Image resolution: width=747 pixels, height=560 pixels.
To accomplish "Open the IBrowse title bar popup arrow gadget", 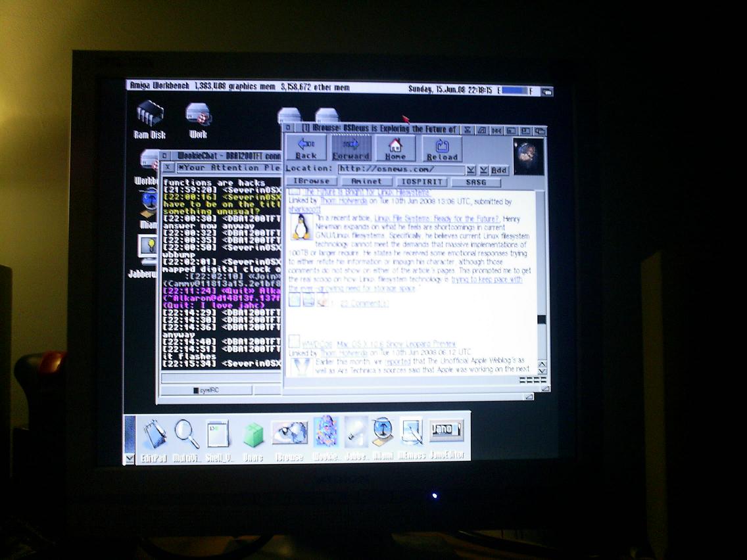I will 468,129.
